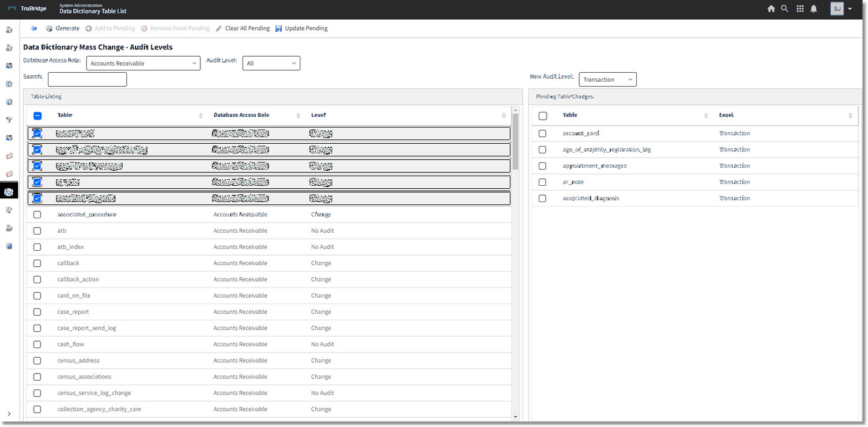This screenshot has width=868, height=427.
Task: Open the Database Access Role dropdown
Action: click(x=143, y=63)
